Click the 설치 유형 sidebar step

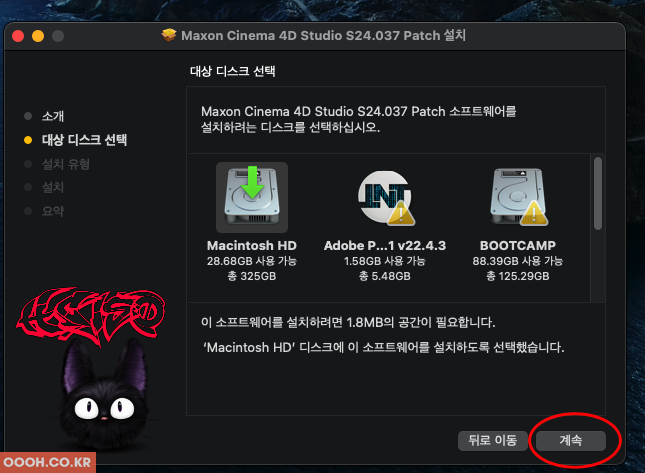[66, 164]
